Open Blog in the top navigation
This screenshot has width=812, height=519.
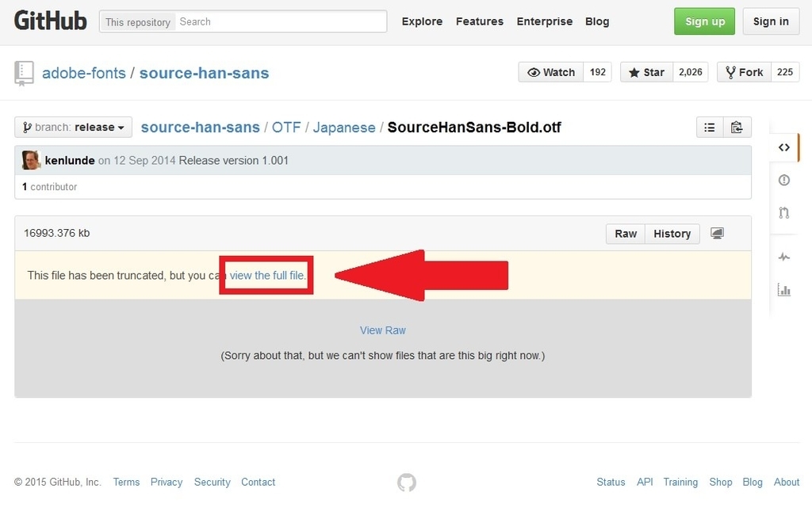tap(597, 21)
